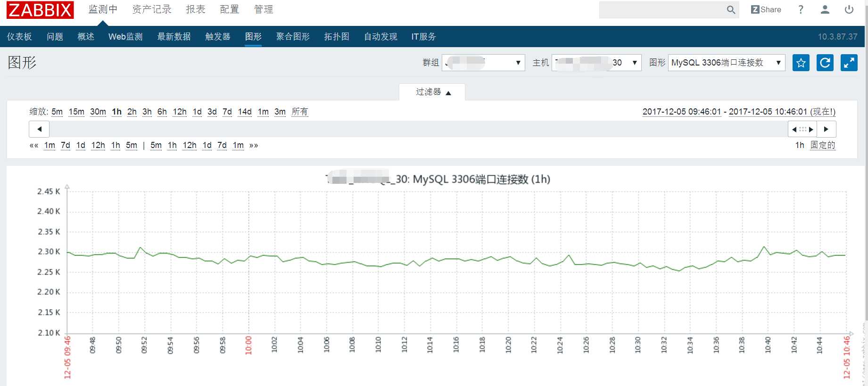This screenshot has width=868, height=386.
Task: Move time range left with arrow button
Action: pos(40,129)
